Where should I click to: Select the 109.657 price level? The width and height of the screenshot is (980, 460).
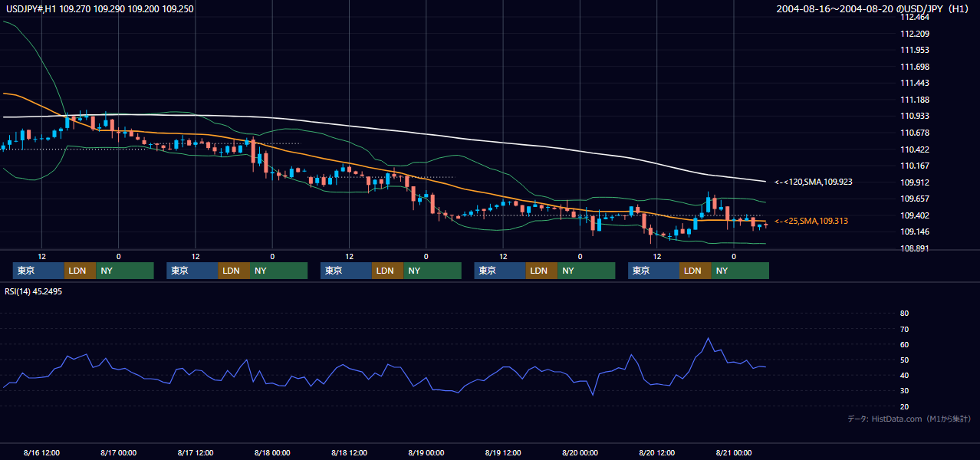click(x=916, y=199)
